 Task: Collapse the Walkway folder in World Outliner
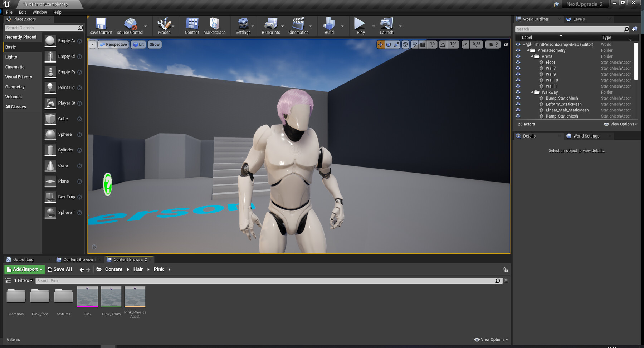pyautogui.click(x=532, y=92)
